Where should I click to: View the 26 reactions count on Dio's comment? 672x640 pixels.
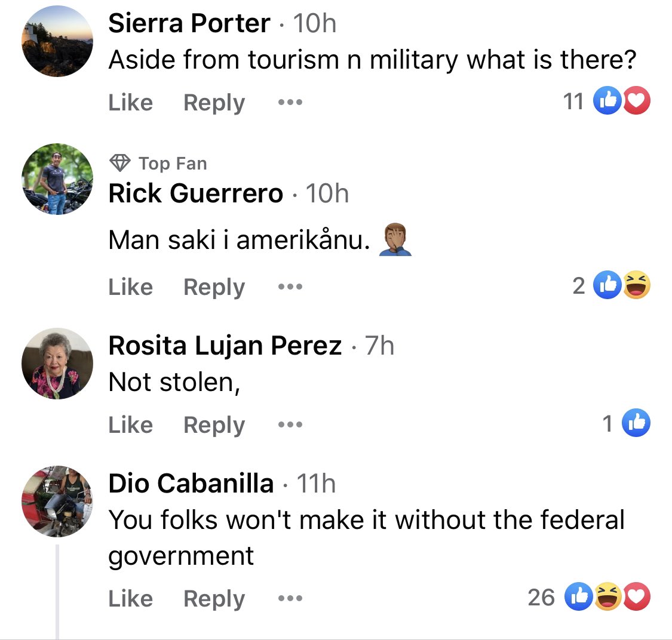coord(541,597)
